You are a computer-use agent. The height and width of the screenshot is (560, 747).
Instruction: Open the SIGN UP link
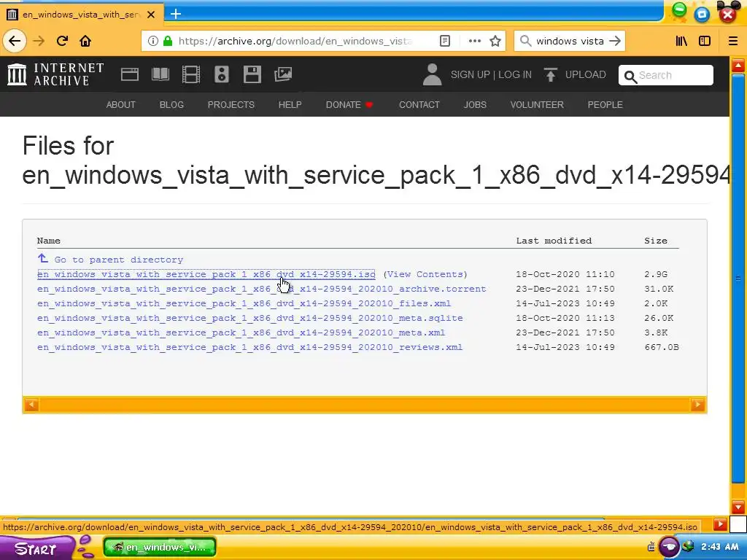click(x=471, y=75)
